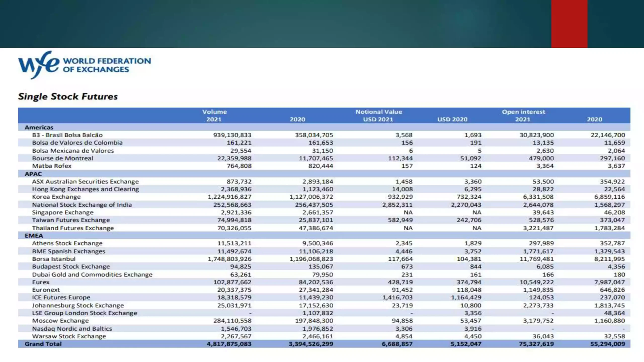
Task: Select Warsaw 2020 open interest 32,558
Action: pyautogui.click(x=615, y=336)
